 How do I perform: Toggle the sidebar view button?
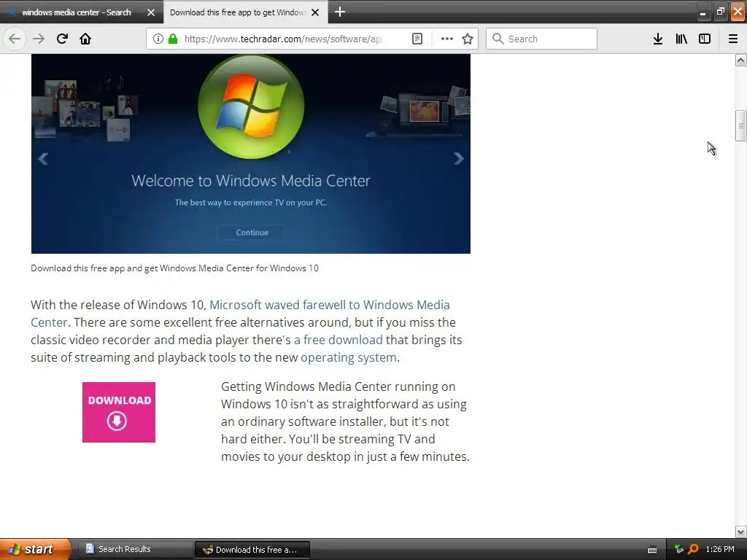(705, 39)
